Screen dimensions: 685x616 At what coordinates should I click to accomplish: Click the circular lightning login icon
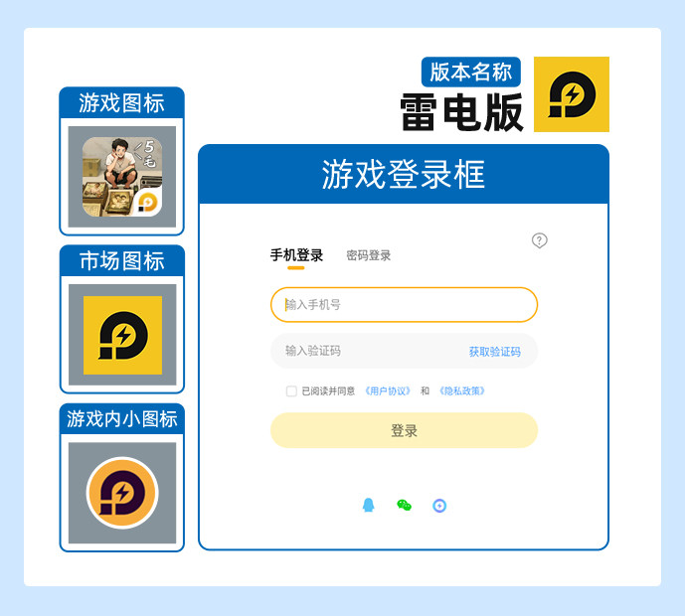(439, 506)
